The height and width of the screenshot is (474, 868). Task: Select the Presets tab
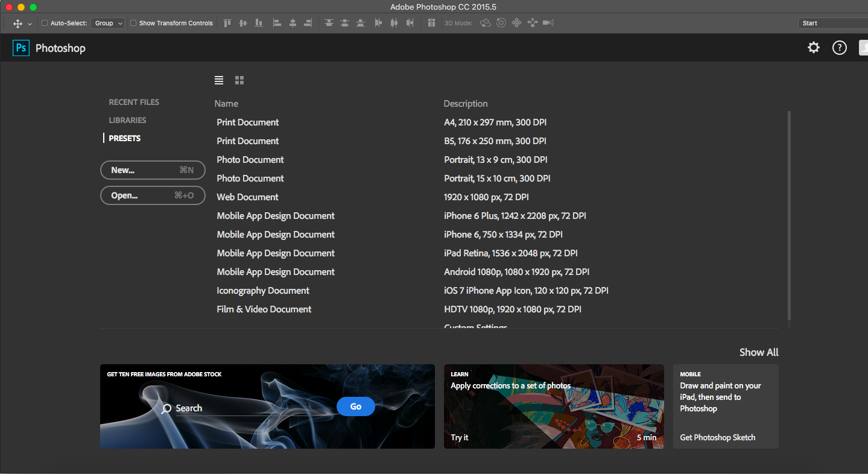tap(124, 139)
